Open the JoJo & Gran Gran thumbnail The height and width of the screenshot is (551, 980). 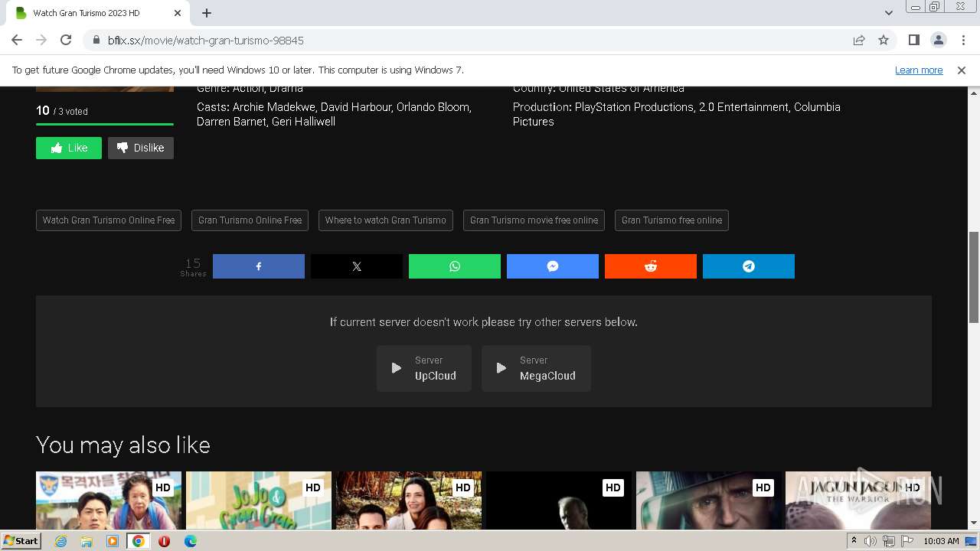pyautogui.click(x=259, y=500)
